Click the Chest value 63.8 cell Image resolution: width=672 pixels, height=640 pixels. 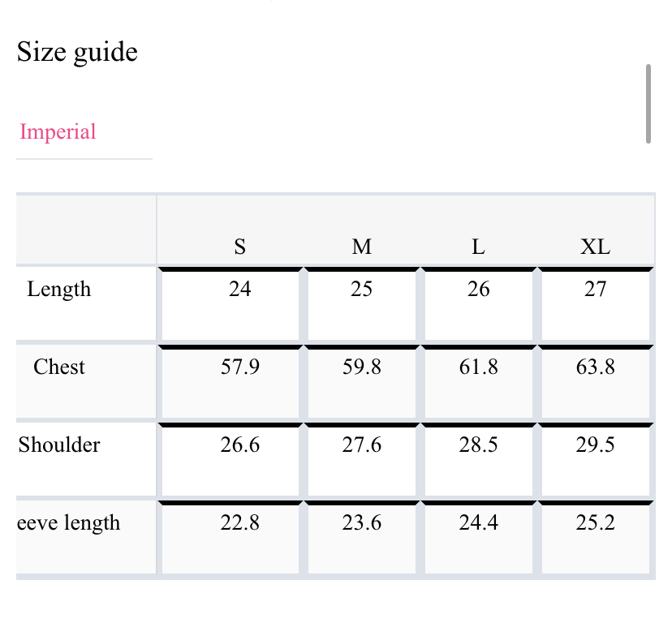click(596, 382)
